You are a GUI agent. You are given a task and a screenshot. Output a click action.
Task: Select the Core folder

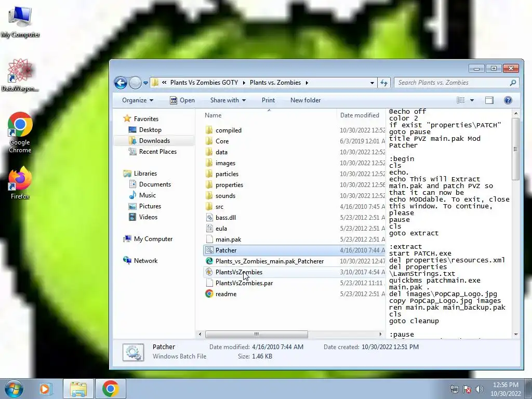[222, 141]
